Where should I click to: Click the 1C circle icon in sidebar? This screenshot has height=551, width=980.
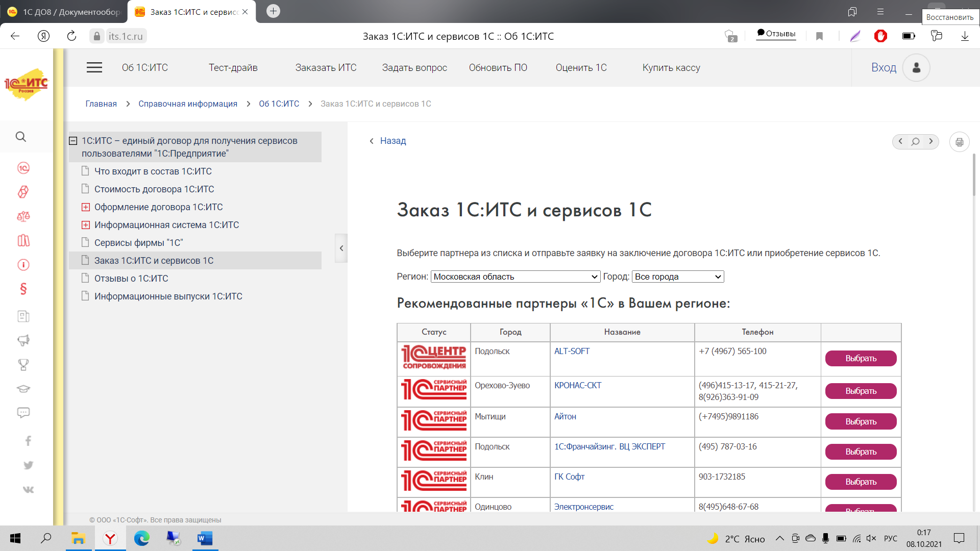pos(23,168)
